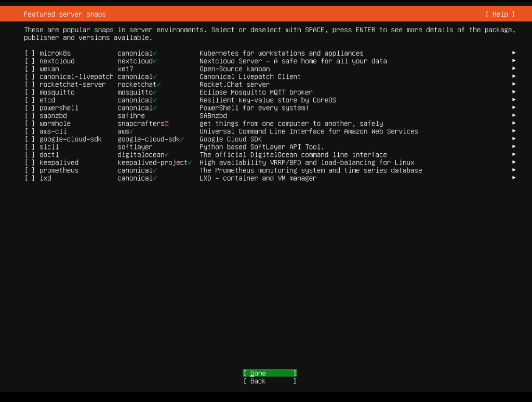Expand the wekan row details arrow
Image resolution: width=532 pixels, height=402 pixels.
[513, 69]
